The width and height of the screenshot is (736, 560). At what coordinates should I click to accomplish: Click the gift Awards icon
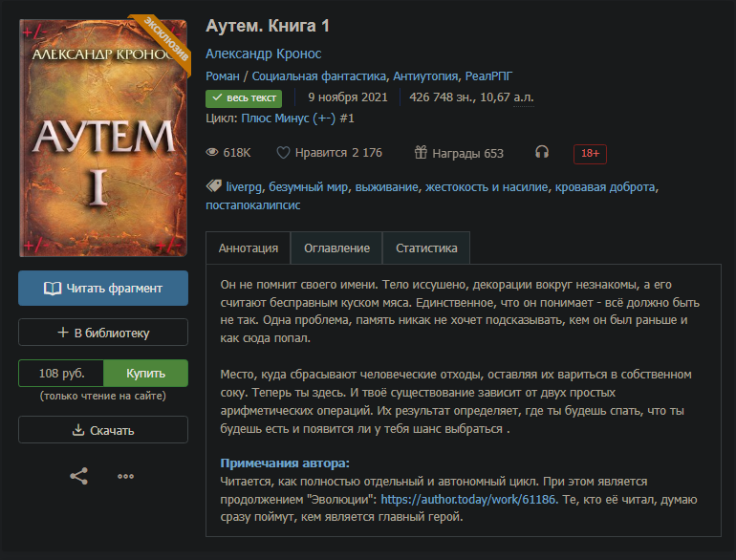tap(421, 153)
